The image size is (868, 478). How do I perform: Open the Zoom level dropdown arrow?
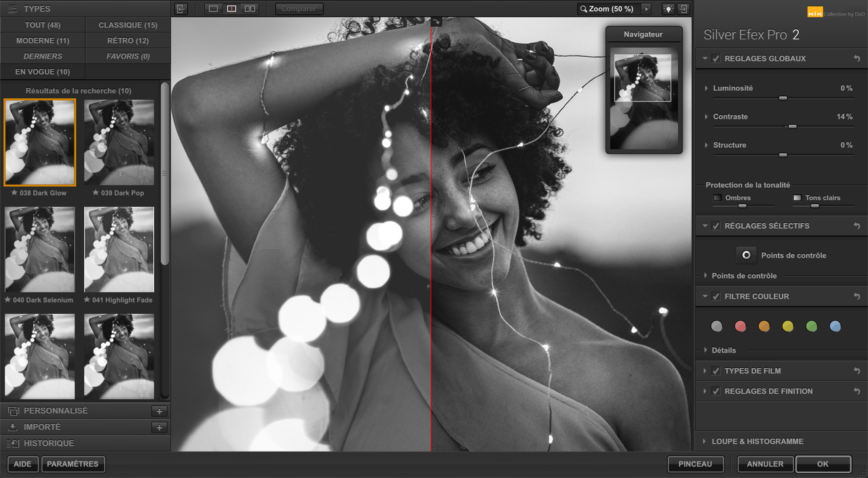[646, 9]
